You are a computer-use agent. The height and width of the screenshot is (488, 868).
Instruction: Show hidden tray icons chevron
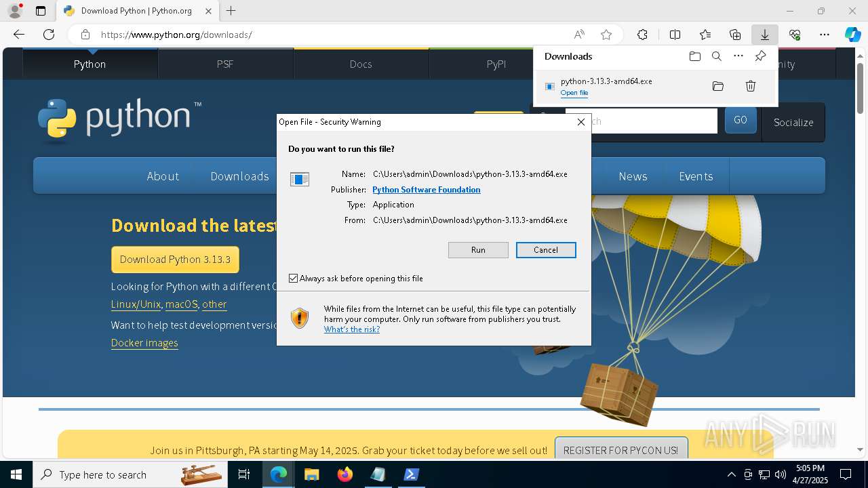[x=731, y=474]
